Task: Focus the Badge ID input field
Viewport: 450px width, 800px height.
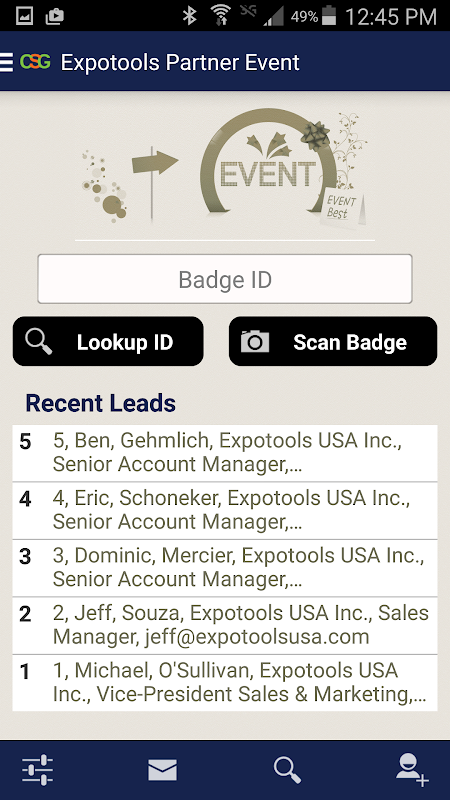Action: [x=225, y=279]
